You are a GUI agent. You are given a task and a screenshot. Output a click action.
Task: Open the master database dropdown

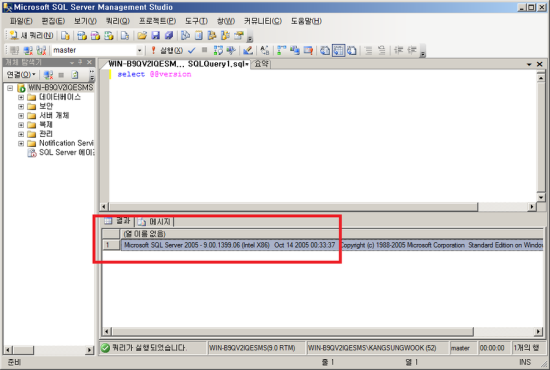(x=139, y=51)
